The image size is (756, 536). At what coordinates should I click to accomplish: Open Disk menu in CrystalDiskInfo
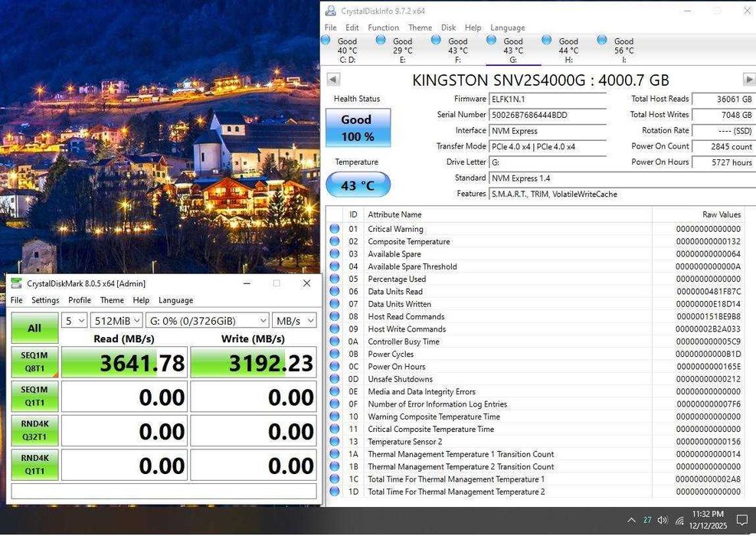point(448,28)
